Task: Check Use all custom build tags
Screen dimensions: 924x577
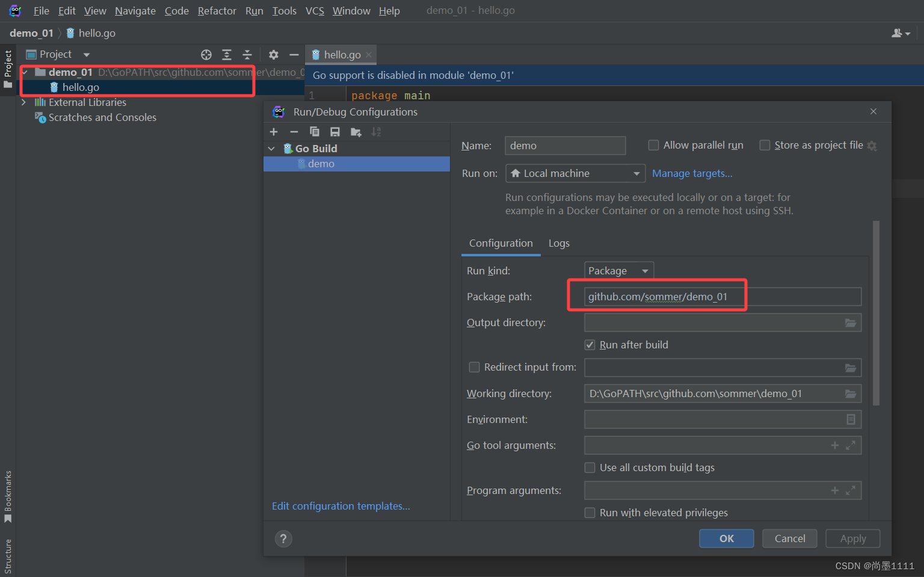Action: (x=590, y=467)
